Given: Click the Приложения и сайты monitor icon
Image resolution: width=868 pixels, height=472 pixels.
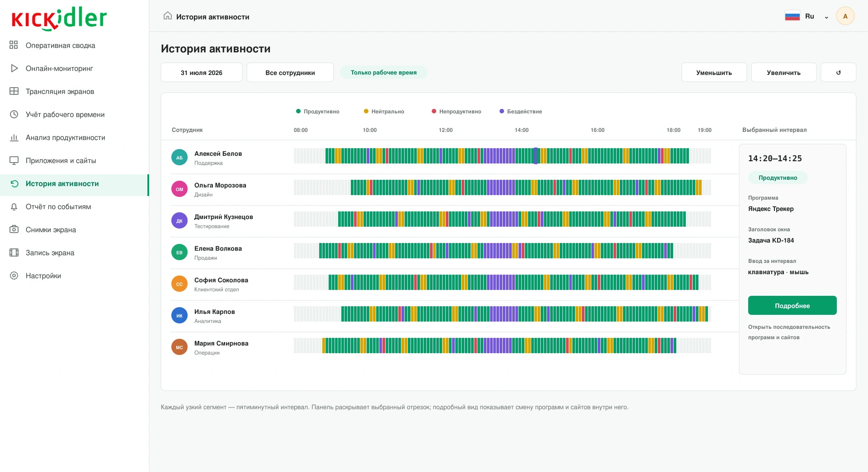Looking at the screenshot, I should [14, 160].
